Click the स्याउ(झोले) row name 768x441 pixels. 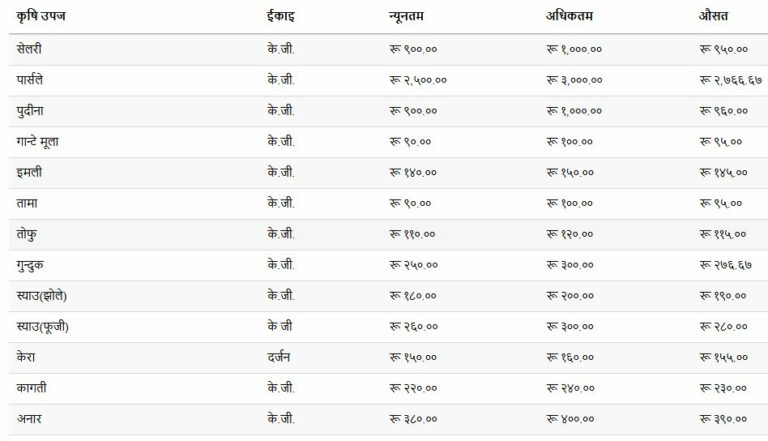coord(42,295)
